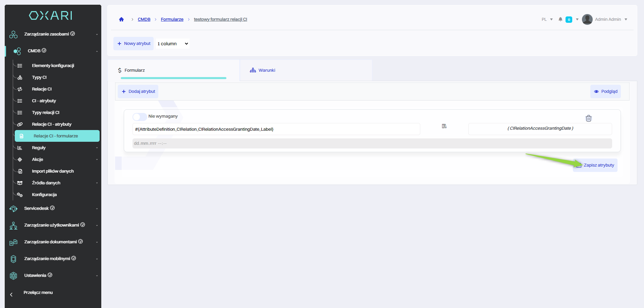Delete the attribute using trash icon

588,118
